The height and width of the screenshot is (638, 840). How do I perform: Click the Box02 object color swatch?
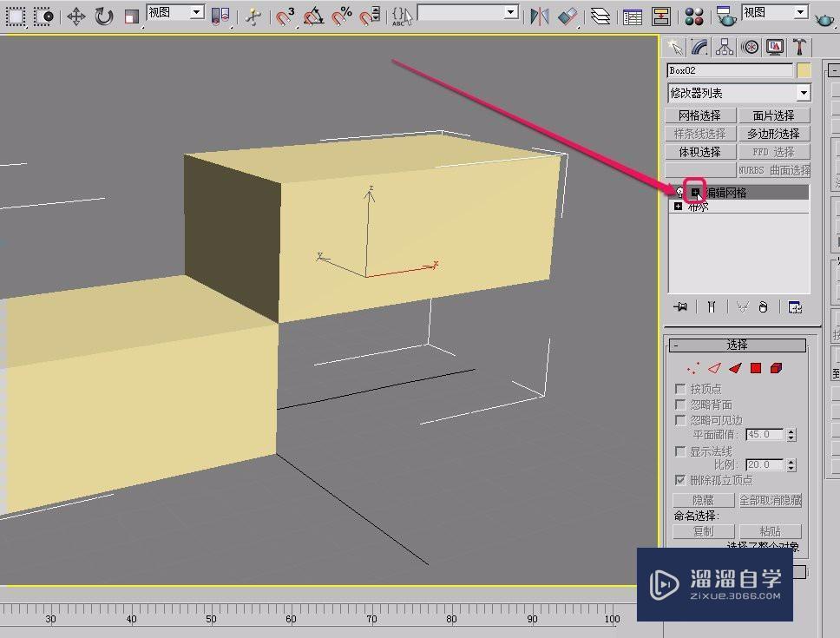click(804, 70)
